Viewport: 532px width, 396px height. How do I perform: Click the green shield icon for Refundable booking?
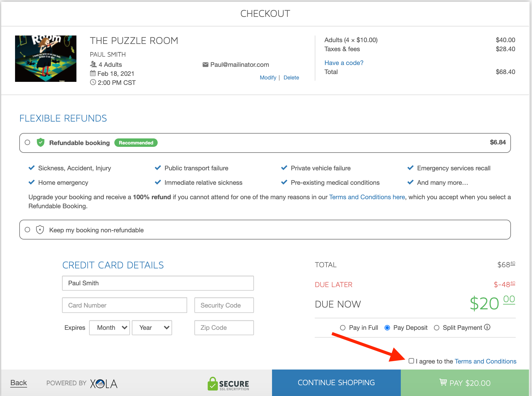(41, 142)
